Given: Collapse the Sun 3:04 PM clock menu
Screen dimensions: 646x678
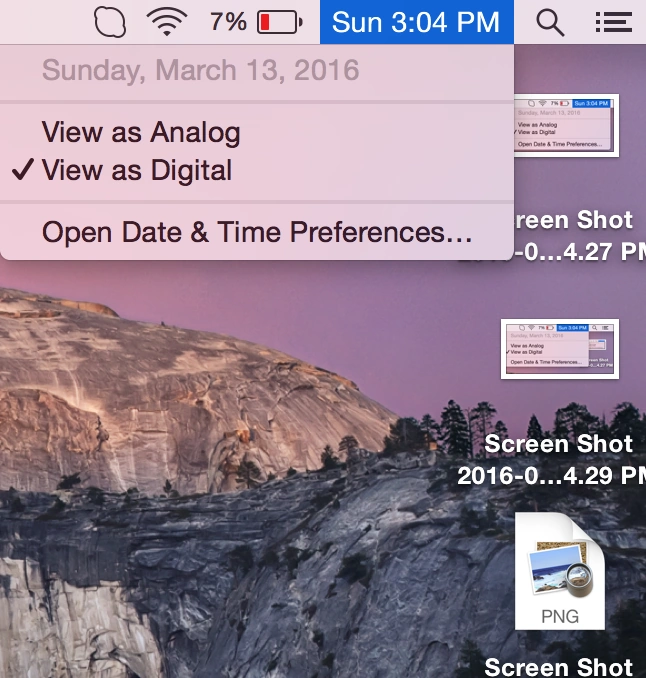Looking at the screenshot, I should 416,21.
